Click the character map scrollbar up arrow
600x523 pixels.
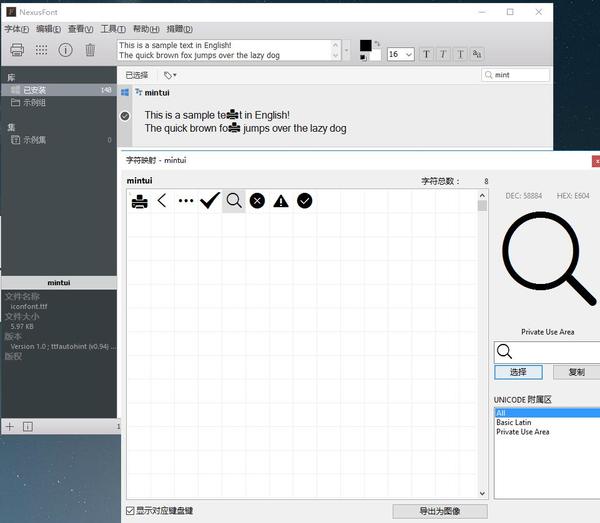[482, 196]
